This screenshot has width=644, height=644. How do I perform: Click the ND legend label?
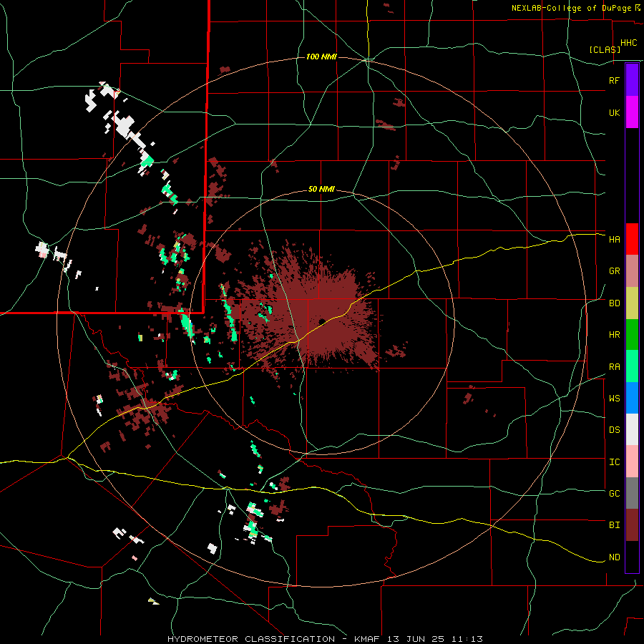click(614, 557)
